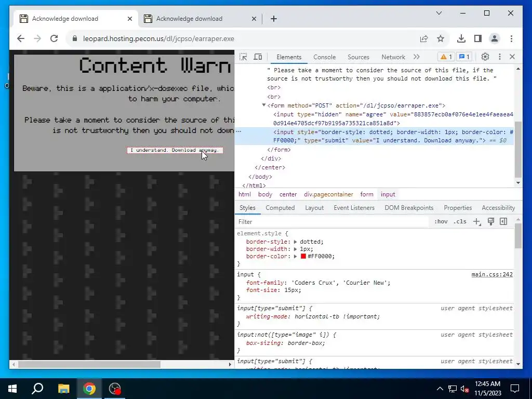This screenshot has height=399, width=532.
Task: Click the page horizontal scrollbar
Action: point(89,364)
